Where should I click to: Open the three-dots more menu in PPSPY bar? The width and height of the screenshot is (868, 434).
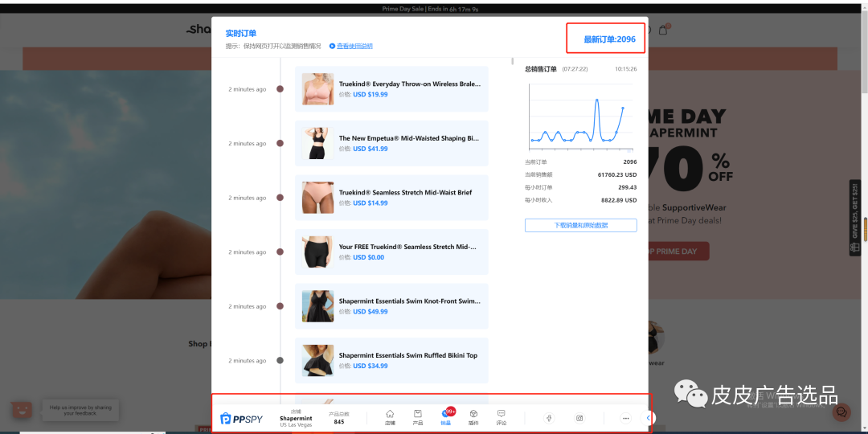click(x=625, y=419)
